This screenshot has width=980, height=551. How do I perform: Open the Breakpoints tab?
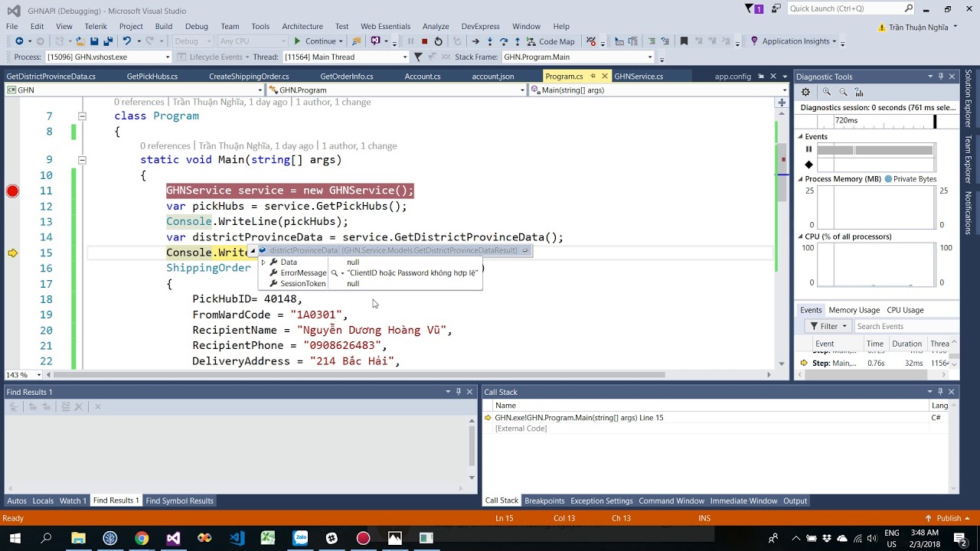[x=544, y=501]
